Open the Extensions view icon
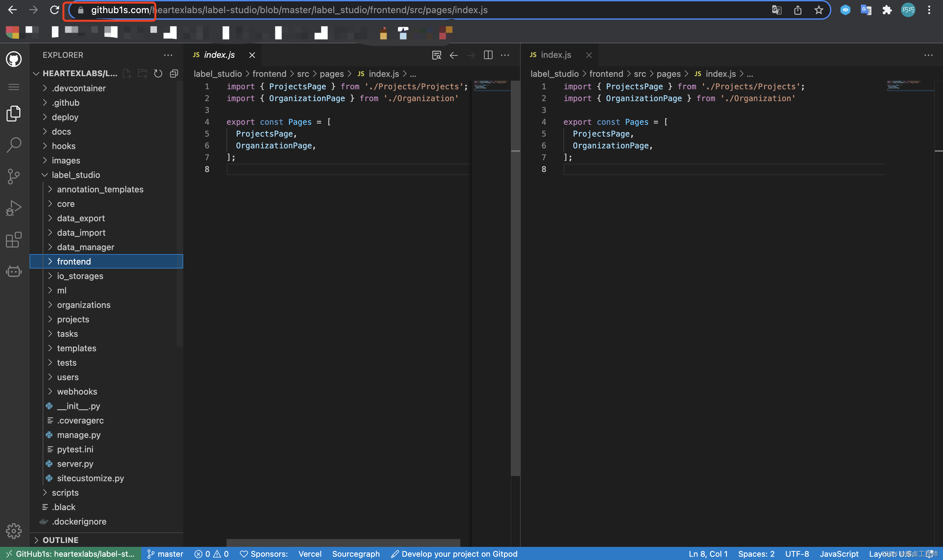Image resolution: width=943 pixels, height=560 pixels. [14, 240]
